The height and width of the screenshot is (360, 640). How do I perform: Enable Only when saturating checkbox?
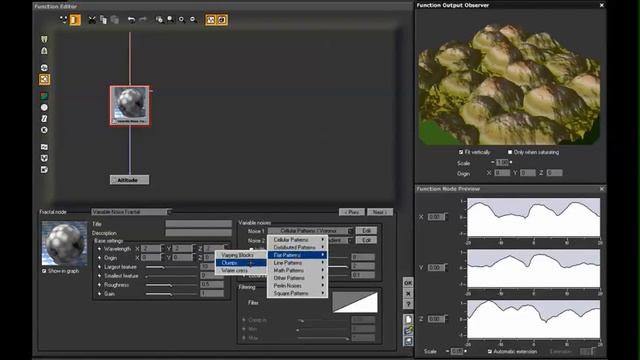tap(510, 152)
